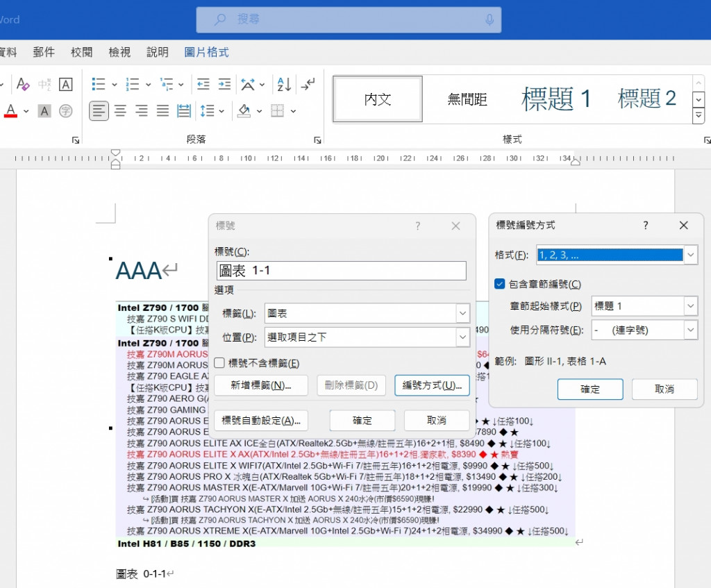Increase paragraph indent
The width and height of the screenshot is (711, 588).
(224, 84)
